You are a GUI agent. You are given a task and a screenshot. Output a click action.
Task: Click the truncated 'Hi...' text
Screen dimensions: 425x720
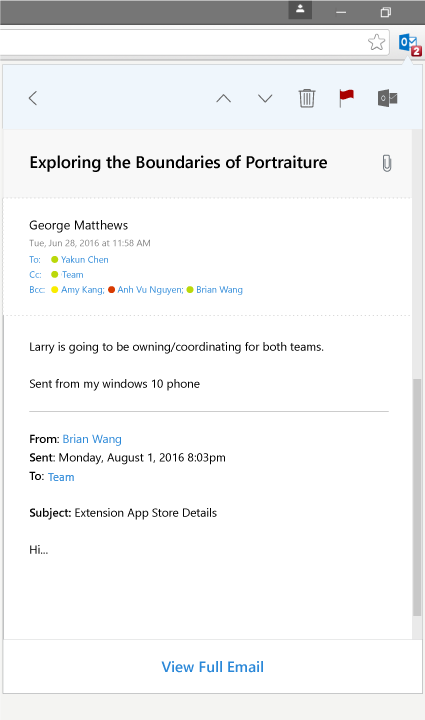[39, 550]
